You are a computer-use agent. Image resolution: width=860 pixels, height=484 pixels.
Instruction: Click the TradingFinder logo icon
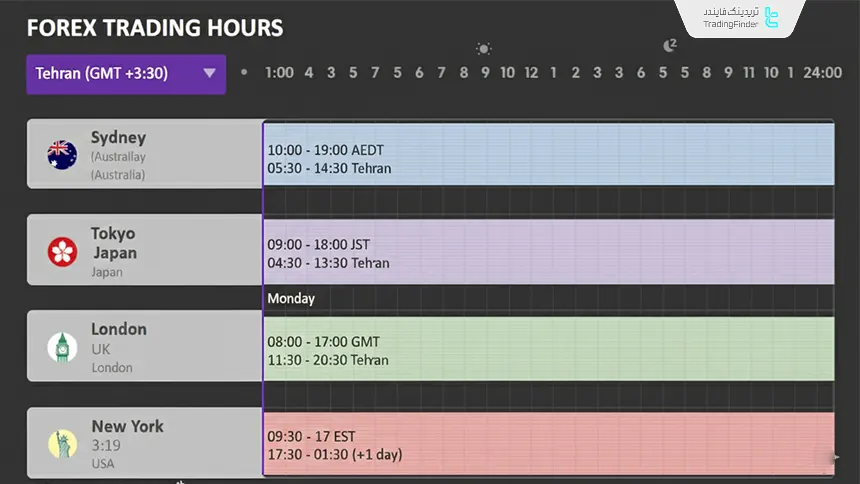click(770, 17)
